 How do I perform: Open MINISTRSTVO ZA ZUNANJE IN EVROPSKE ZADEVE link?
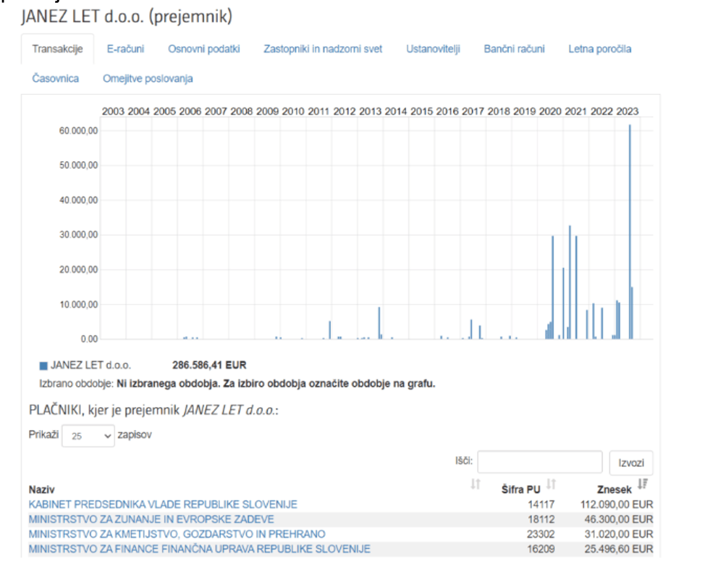pyautogui.click(x=151, y=519)
